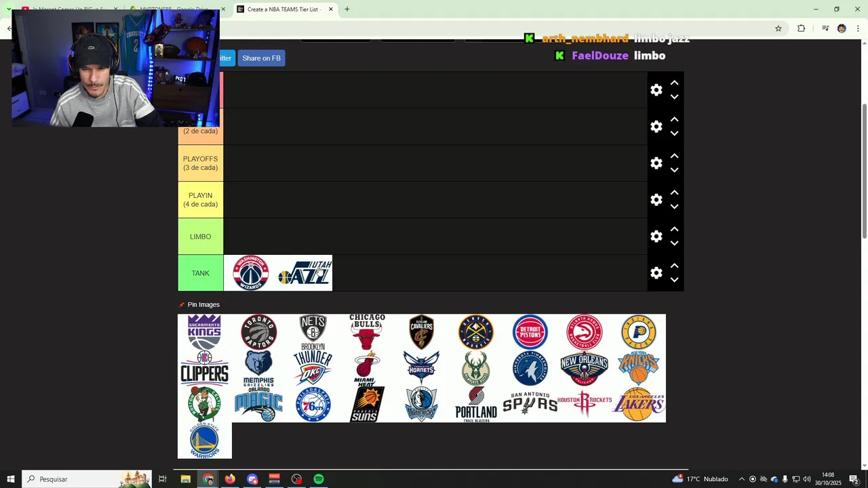Screen dimensions: 868x488
Task: Pick the Cleveland Cavaliers logo
Action: click(422, 332)
